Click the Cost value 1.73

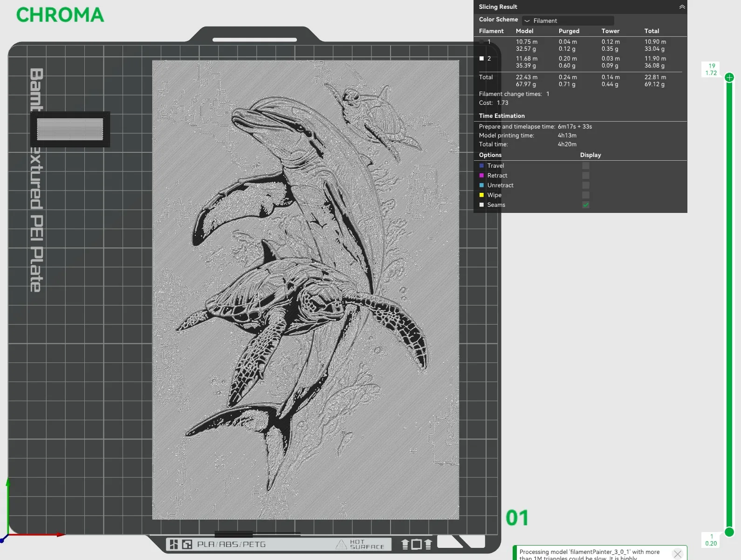click(x=502, y=103)
